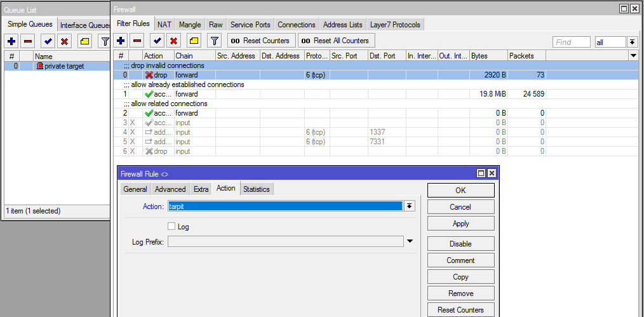Select the Filter Rules tab
The width and height of the screenshot is (644, 317).
[133, 24]
